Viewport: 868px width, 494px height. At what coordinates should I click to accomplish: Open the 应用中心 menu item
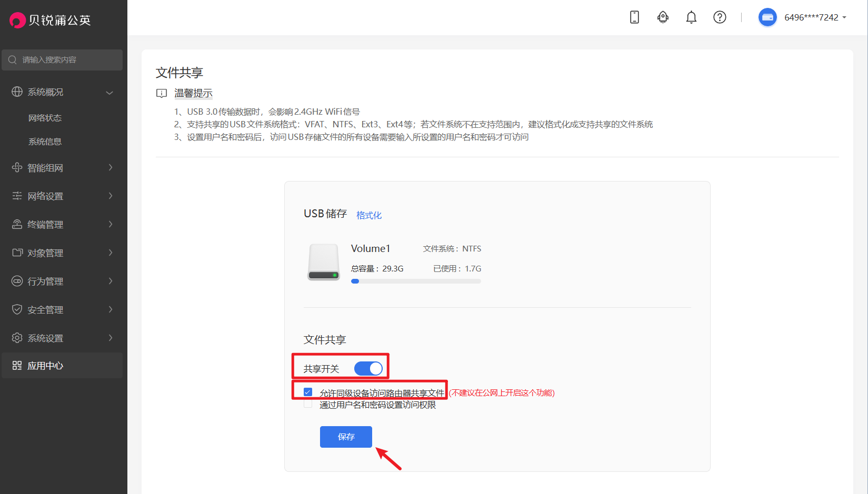pos(62,366)
